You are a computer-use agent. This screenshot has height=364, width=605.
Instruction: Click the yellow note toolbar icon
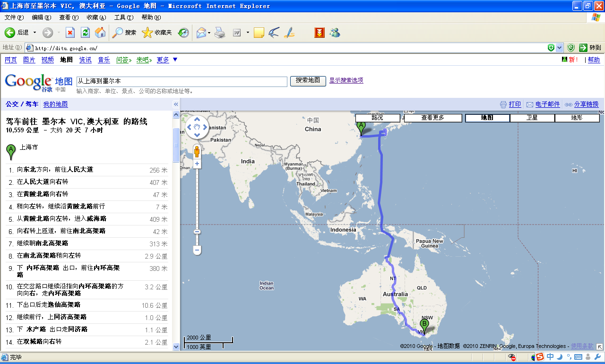[259, 33]
